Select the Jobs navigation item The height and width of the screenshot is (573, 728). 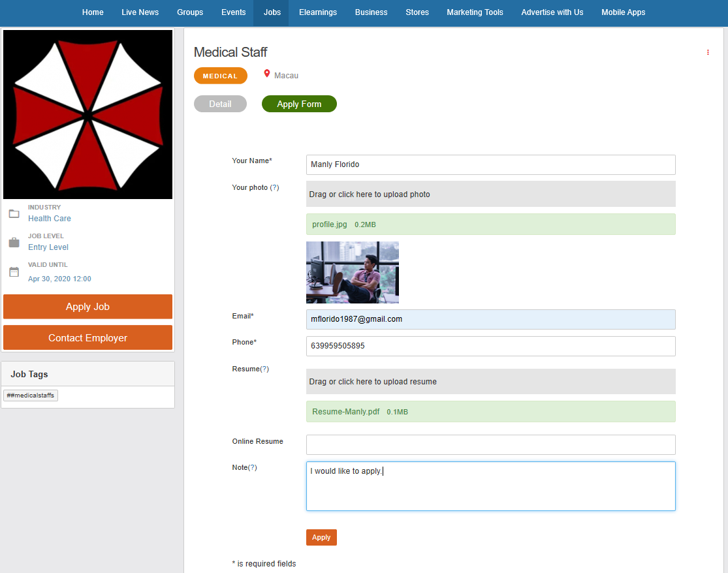tap(272, 12)
